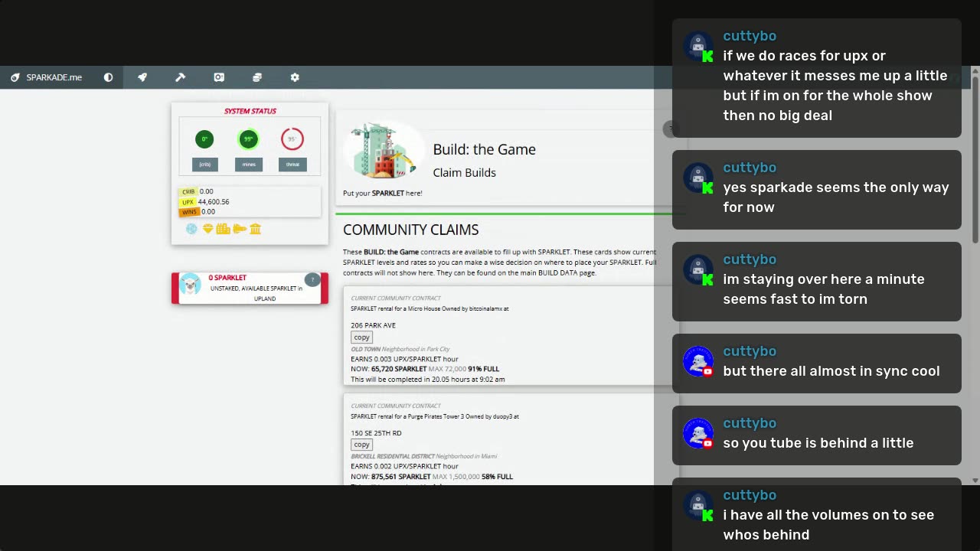Click the 'Claim Builds' subtitle

pyautogui.click(x=465, y=173)
